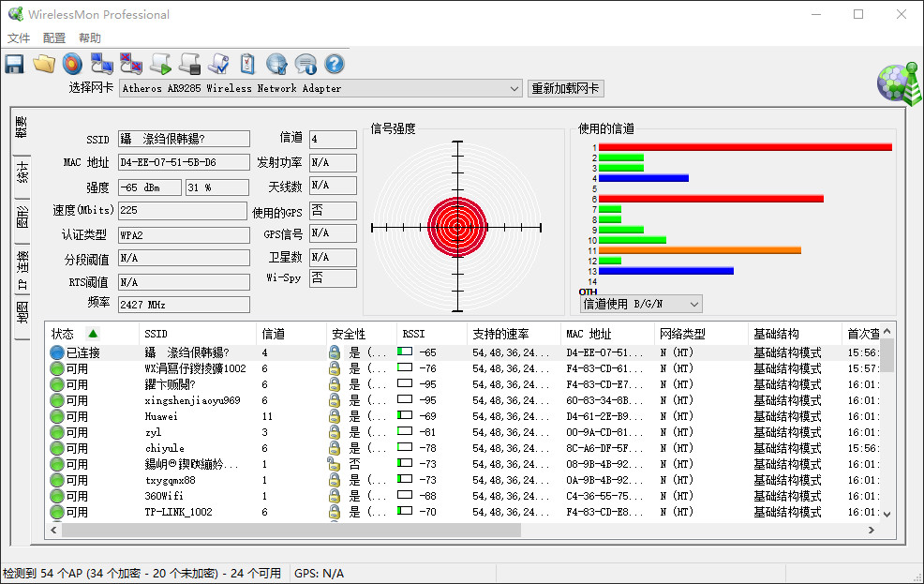The width and height of the screenshot is (924, 584).
Task: Click the open padlock icon in unsecured row
Action: tap(334, 464)
